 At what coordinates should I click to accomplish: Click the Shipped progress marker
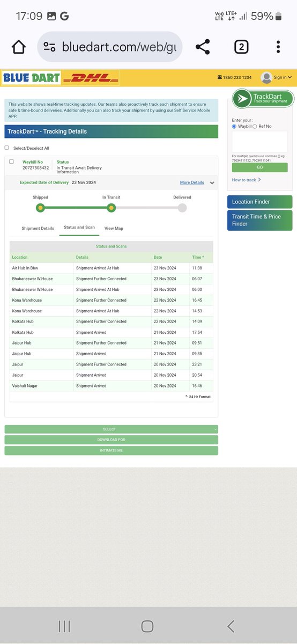point(40,208)
